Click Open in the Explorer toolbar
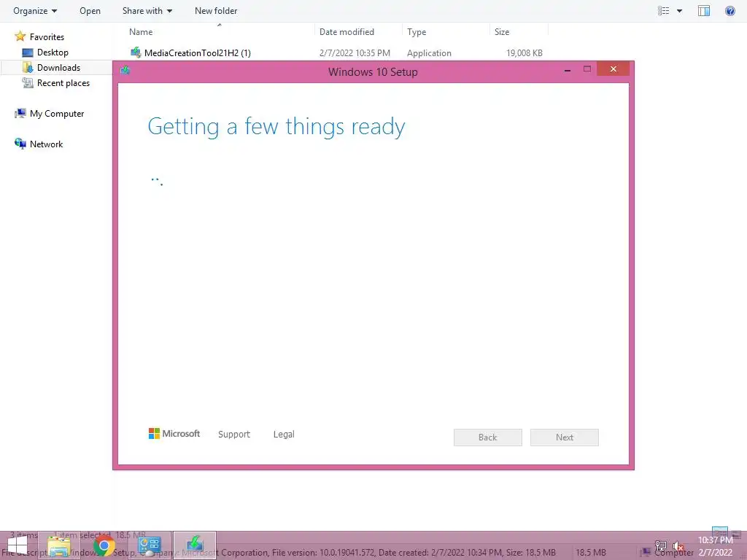This screenshot has width=747, height=560. 90,10
